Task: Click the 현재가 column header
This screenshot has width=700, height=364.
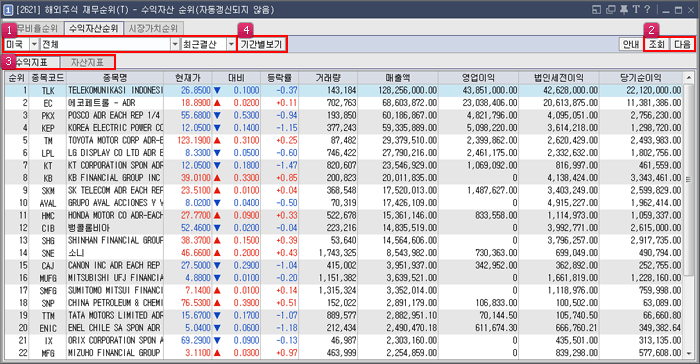Action: tap(188, 78)
